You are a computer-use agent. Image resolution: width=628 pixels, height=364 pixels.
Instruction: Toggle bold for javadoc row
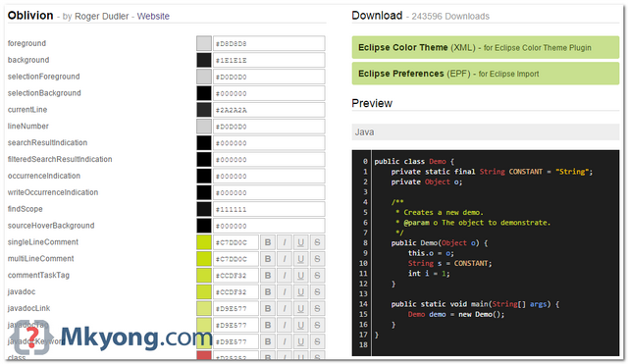coord(268,292)
